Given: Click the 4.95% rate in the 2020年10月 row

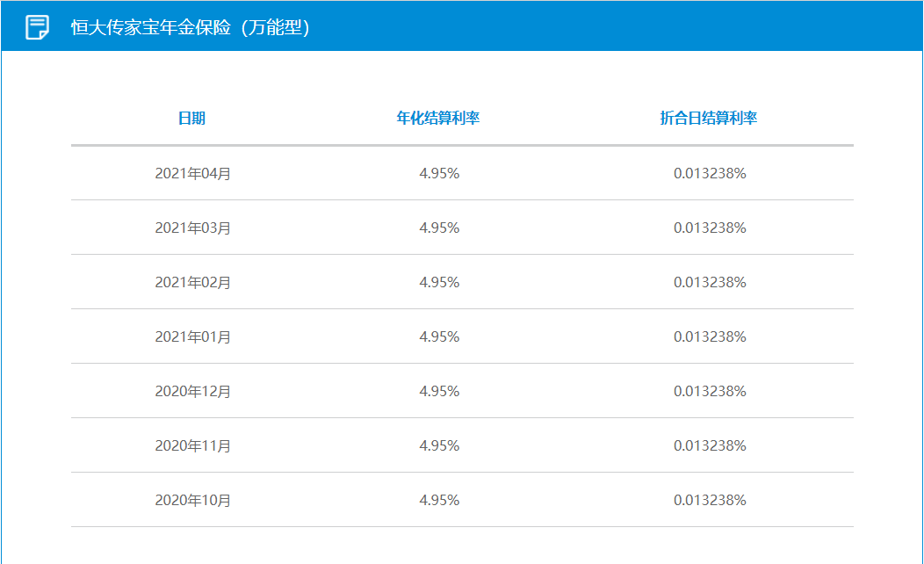Looking at the screenshot, I should [x=439, y=501].
